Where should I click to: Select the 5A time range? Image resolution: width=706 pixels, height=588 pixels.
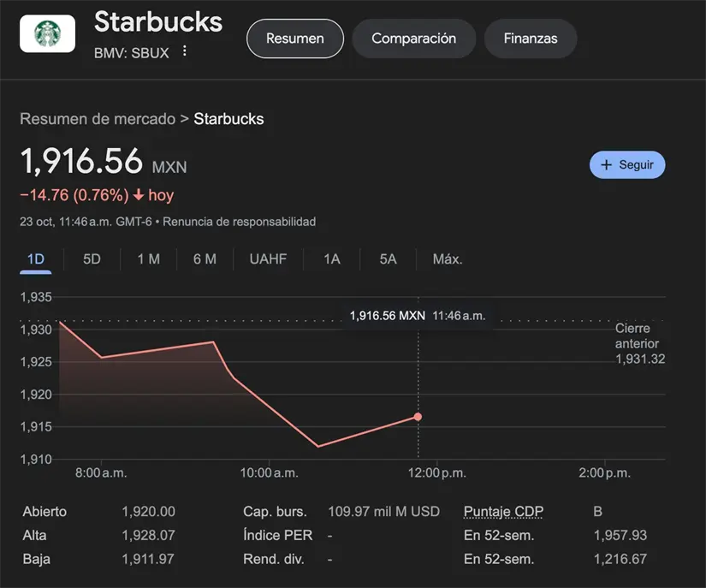388,259
